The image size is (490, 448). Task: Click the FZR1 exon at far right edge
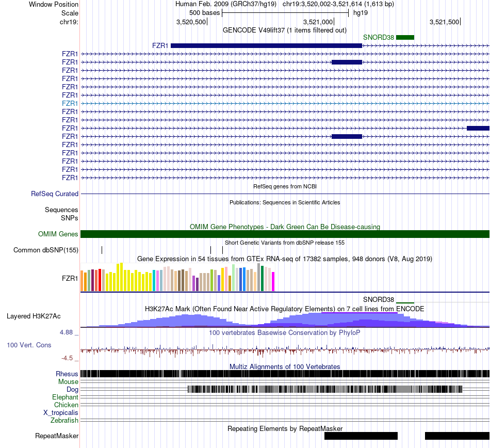pyautogui.click(x=478, y=128)
